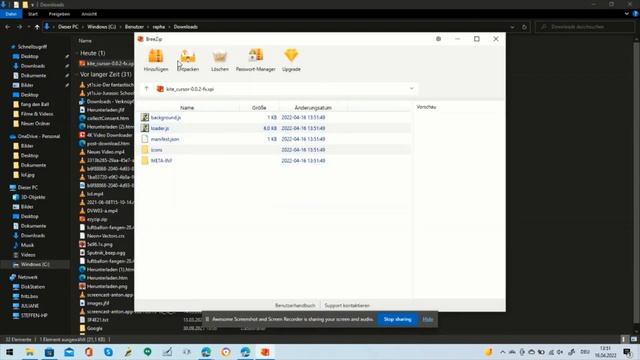
Task: Open the Office icon in the taskbar
Action: (89, 352)
